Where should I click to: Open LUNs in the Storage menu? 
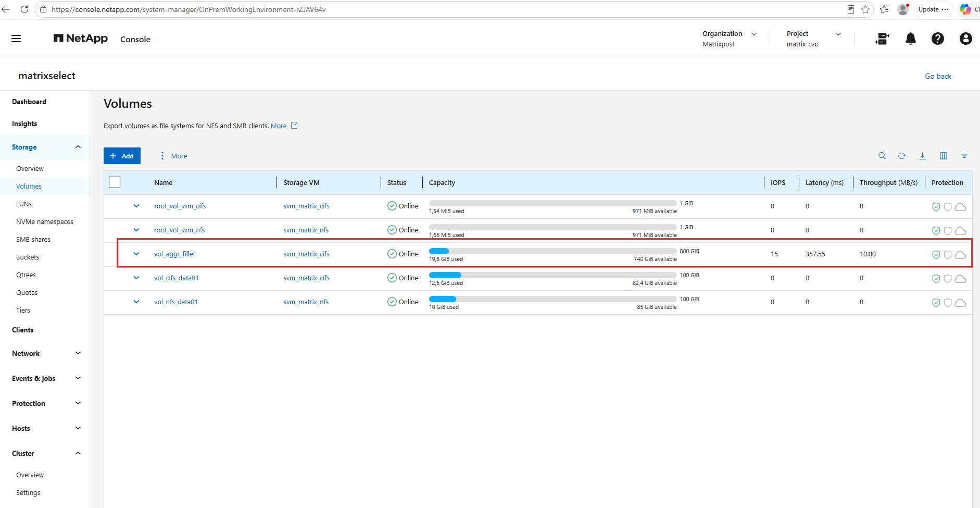coord(24,204)
